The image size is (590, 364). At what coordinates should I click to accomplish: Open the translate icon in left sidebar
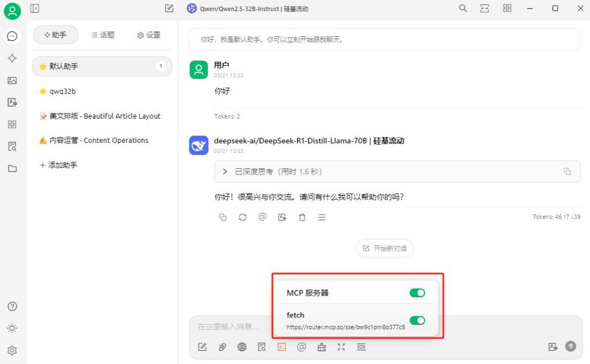click(12, 103)
